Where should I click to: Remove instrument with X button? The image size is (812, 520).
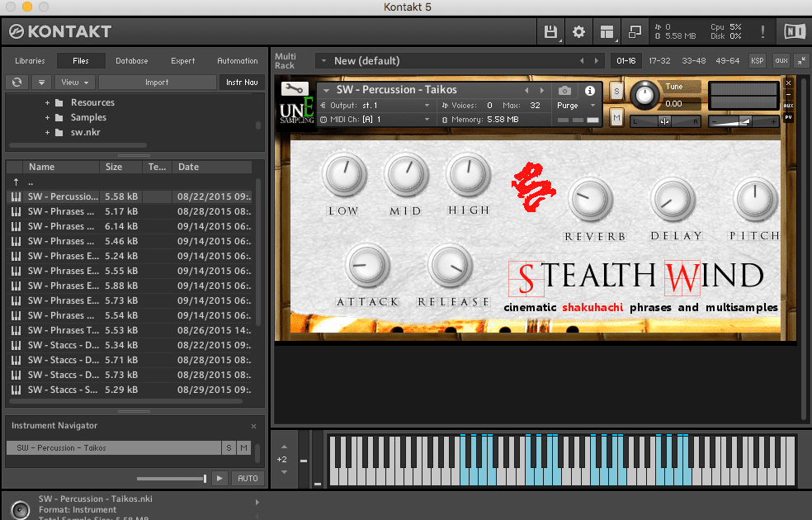(x=788, y=83)
